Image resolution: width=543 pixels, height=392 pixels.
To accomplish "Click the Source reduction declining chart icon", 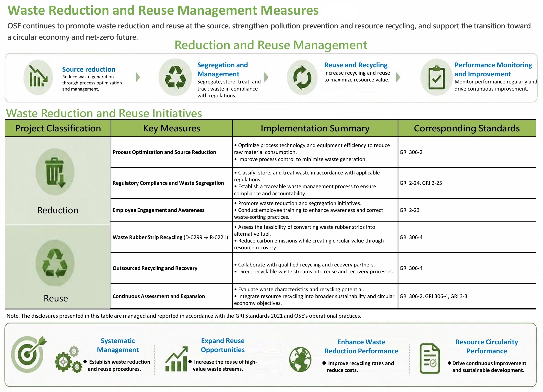I will [x=38, y=77].
